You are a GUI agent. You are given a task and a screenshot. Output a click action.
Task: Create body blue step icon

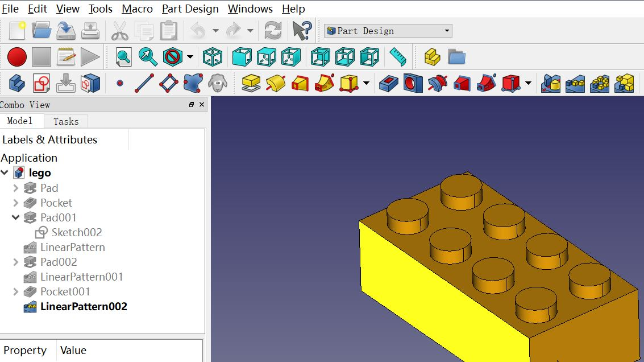(17, 84)
